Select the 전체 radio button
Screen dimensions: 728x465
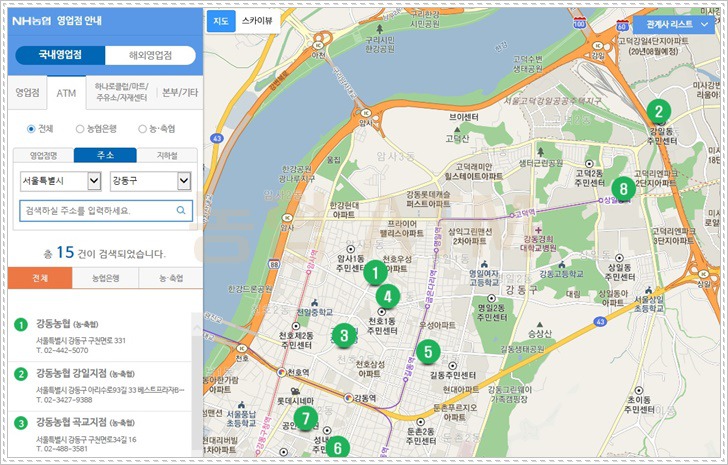point(31,129)
